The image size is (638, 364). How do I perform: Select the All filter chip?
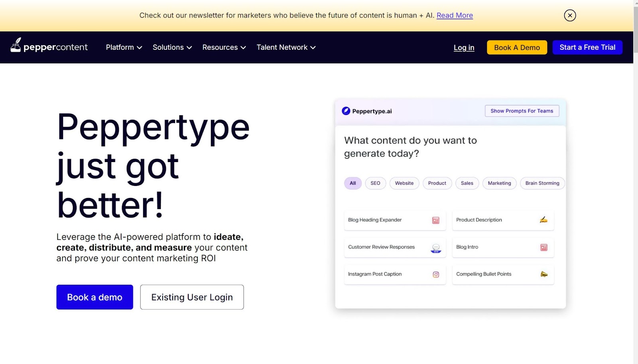[x=353, y=183]
